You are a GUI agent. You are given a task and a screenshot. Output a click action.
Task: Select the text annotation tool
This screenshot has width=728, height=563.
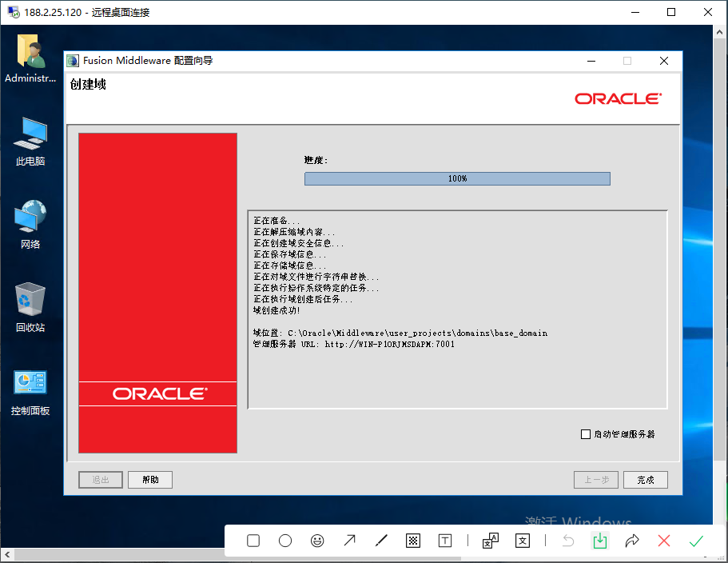click(445, 541)
